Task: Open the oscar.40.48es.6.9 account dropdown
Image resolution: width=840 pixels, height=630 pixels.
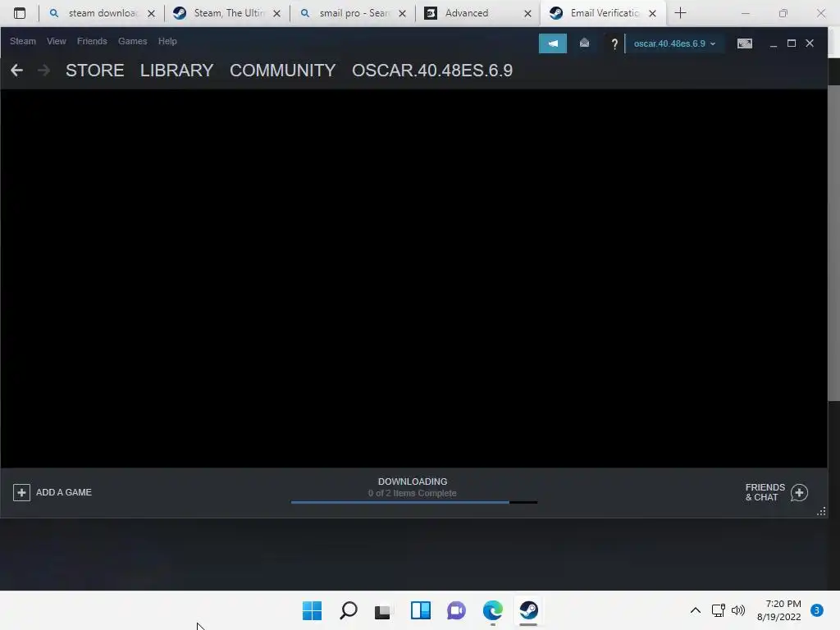Action: tap(674, 44)
